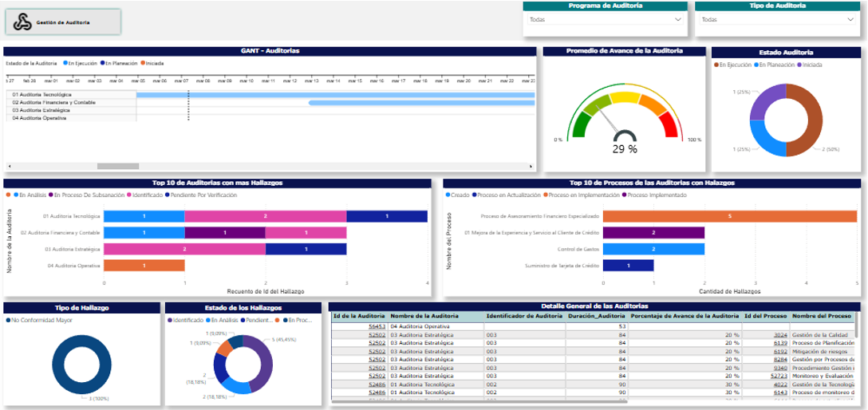Click the Gestión de Auditoría logo icon

tap(23, 22)
